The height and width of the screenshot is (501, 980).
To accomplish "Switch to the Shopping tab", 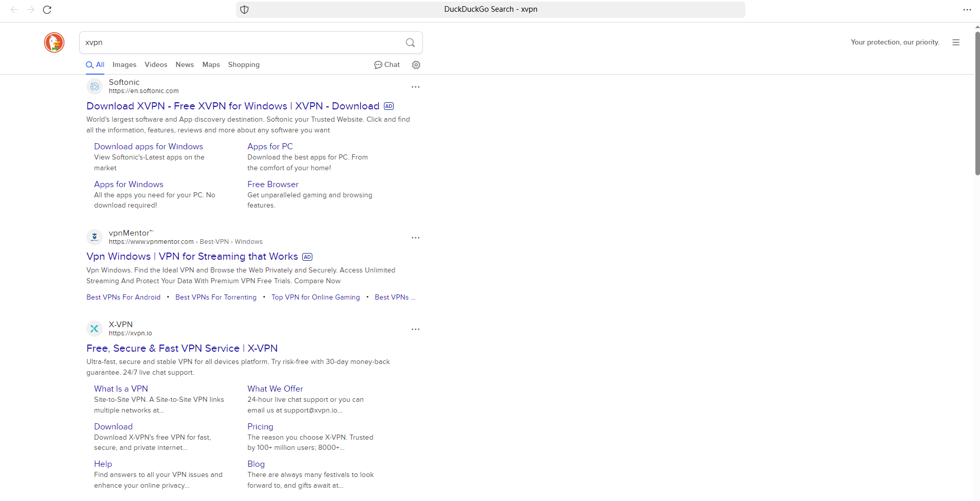I will 244,65.
